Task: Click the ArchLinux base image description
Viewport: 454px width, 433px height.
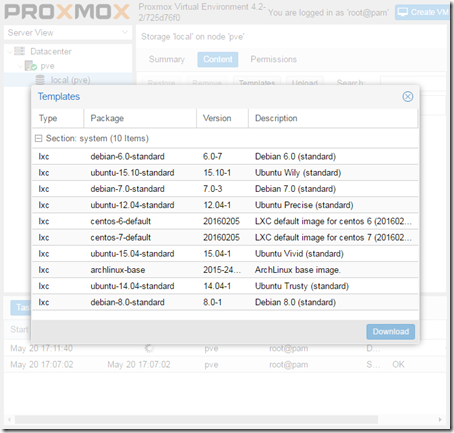Action: [298, 270]
